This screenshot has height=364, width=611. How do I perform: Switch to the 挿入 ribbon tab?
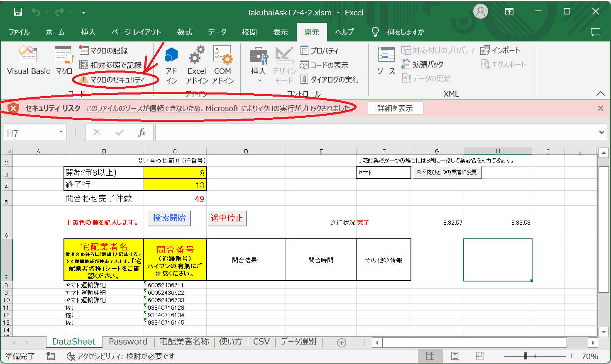(88, 32)
